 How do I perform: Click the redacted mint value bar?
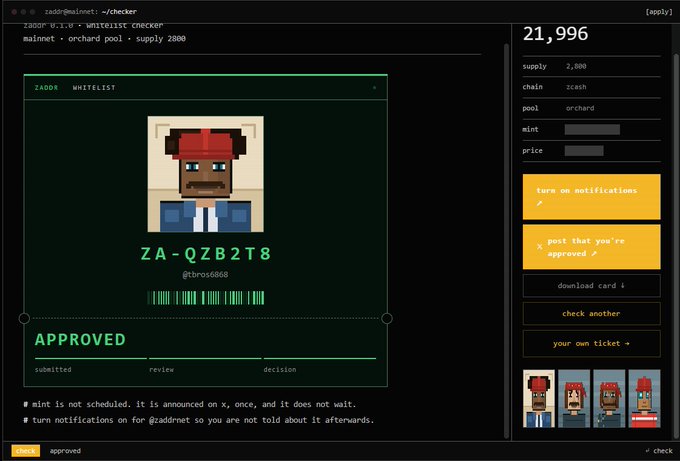click(592, 129)
